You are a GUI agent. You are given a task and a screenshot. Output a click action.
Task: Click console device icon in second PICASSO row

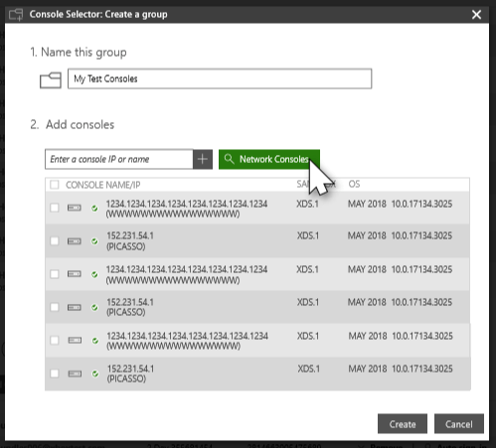[75, 307]
